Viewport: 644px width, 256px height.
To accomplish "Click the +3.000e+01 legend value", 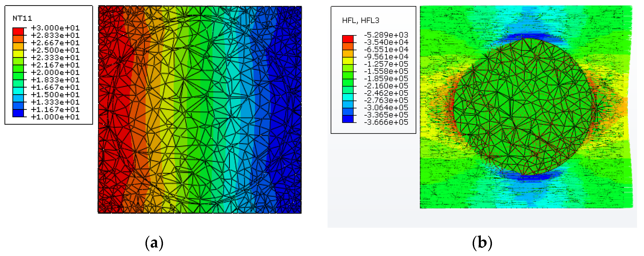I will [55, 28].
